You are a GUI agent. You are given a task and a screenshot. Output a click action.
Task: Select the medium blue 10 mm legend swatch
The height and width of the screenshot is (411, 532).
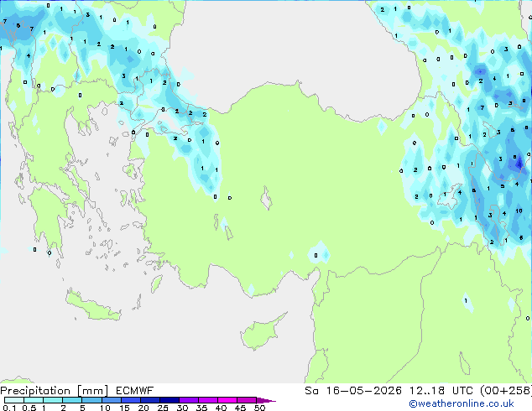coord(112,400)
